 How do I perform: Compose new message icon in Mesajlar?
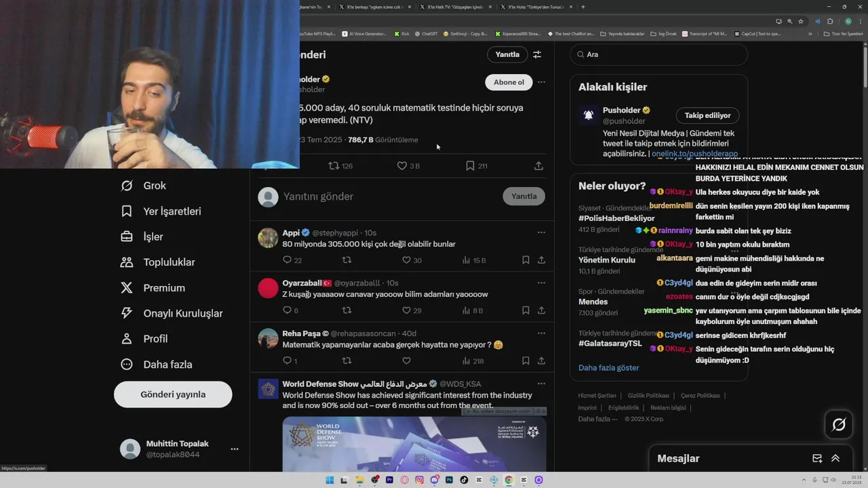(817, 459)
